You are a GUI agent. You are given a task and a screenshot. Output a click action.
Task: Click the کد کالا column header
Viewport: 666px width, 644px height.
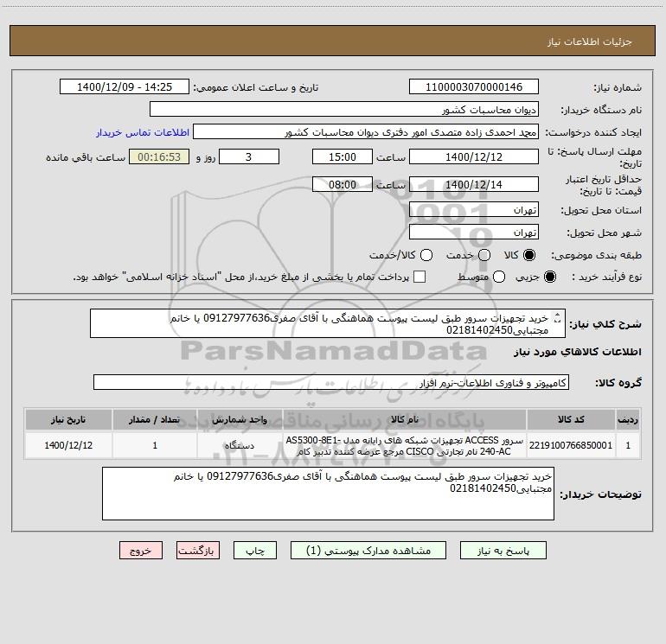pos(571,419)
